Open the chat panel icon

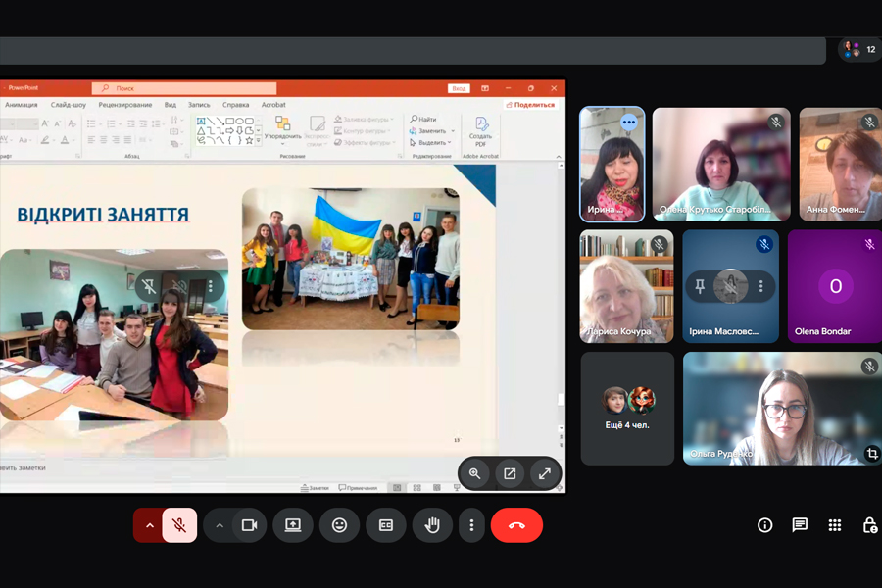[x=800, y=525]
